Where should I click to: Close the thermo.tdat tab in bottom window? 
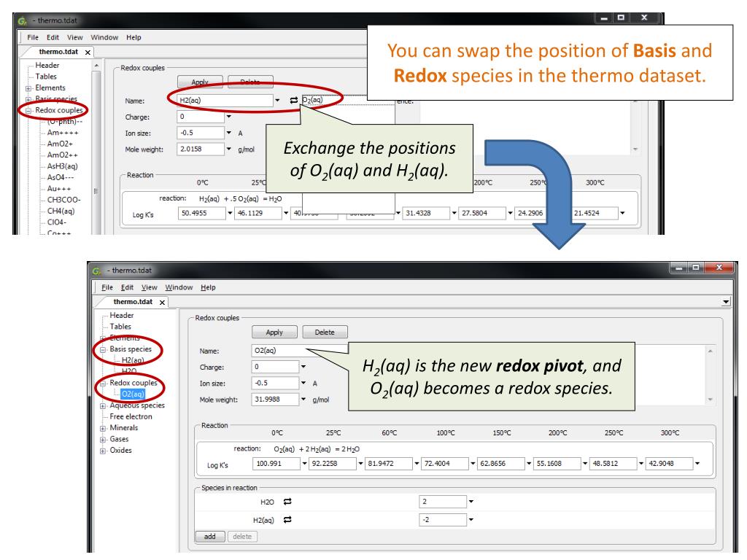point(163,303)
